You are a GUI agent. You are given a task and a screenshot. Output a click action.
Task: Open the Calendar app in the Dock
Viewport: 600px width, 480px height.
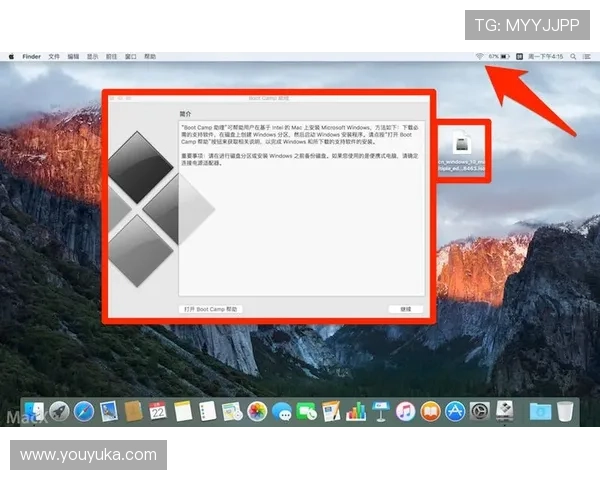[158, 411]
